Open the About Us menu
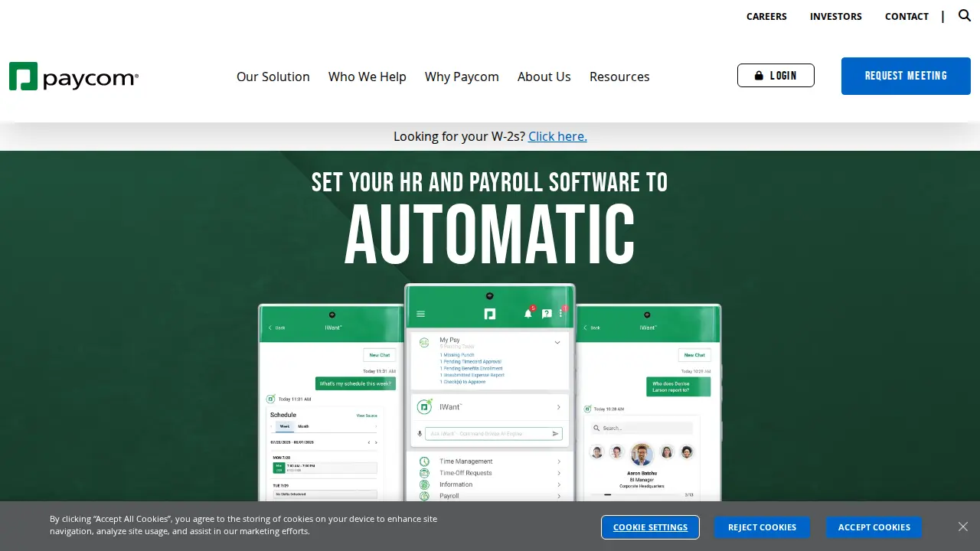This screenshot has height=551, width=980. click(x=544, y=77)
